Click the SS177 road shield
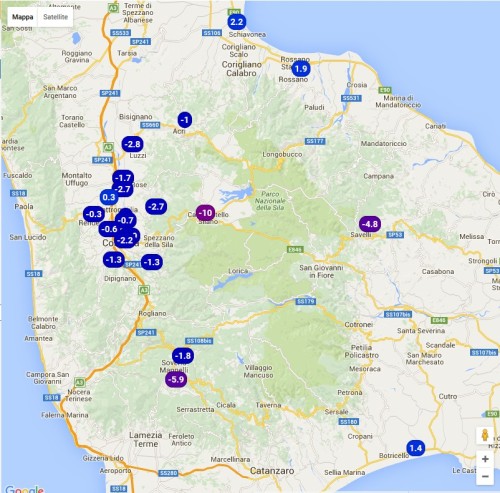500x493 pixels. click(x=315, y=141)
